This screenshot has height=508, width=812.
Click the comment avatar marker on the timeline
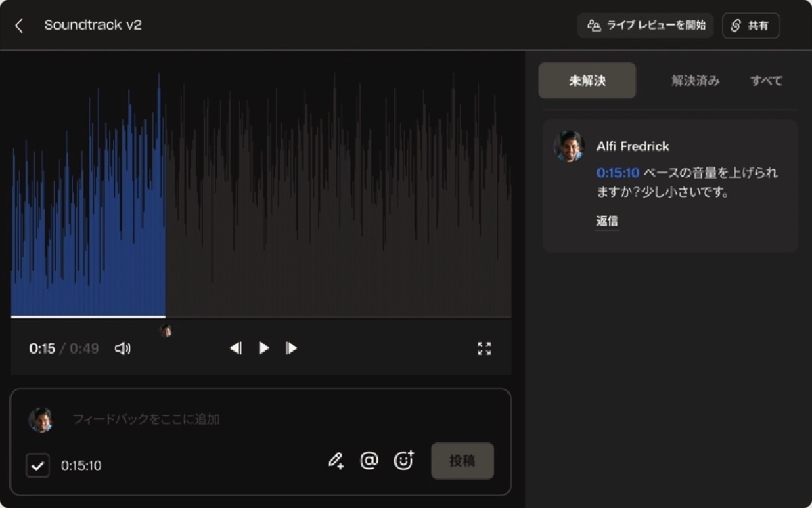point(165,331)
